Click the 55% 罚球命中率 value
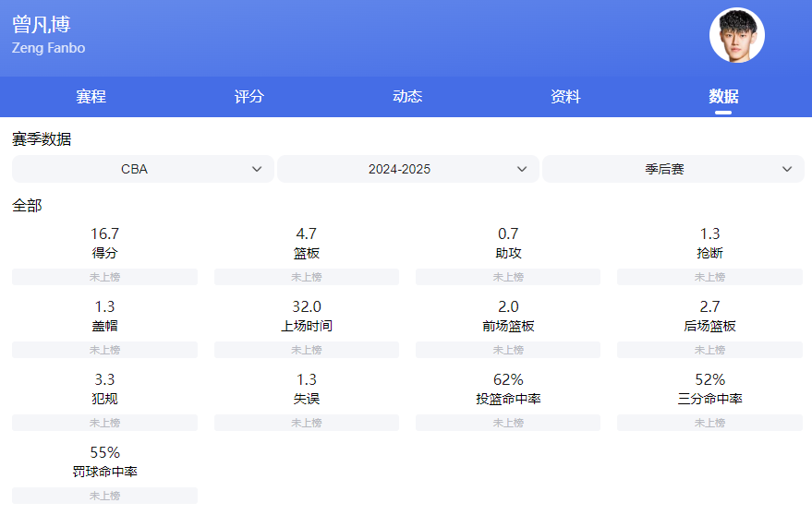 (104, 453)
